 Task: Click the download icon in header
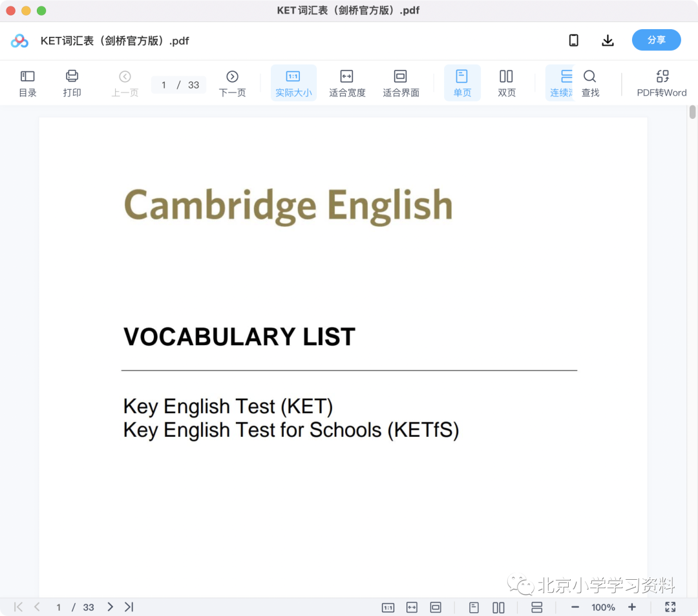[x=608, y=40]
